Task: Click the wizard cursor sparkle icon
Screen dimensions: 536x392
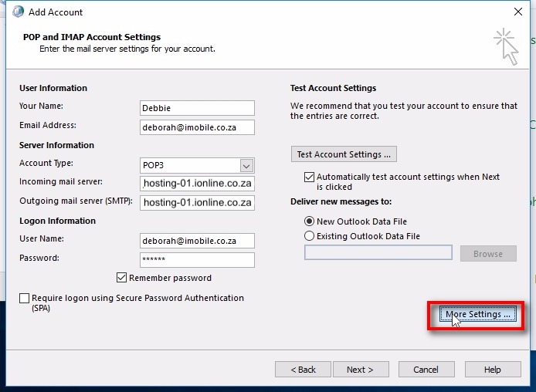Action: click(x=506, y=47)
